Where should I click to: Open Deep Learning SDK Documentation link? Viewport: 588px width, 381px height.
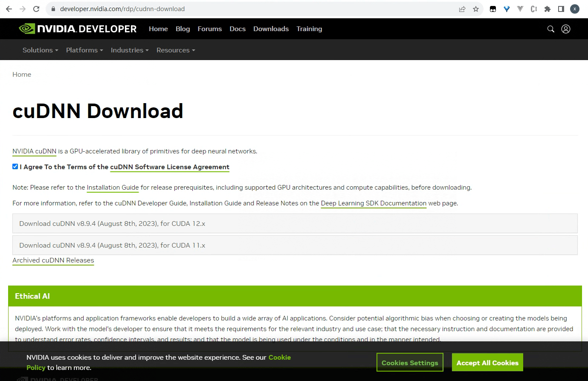374,203
